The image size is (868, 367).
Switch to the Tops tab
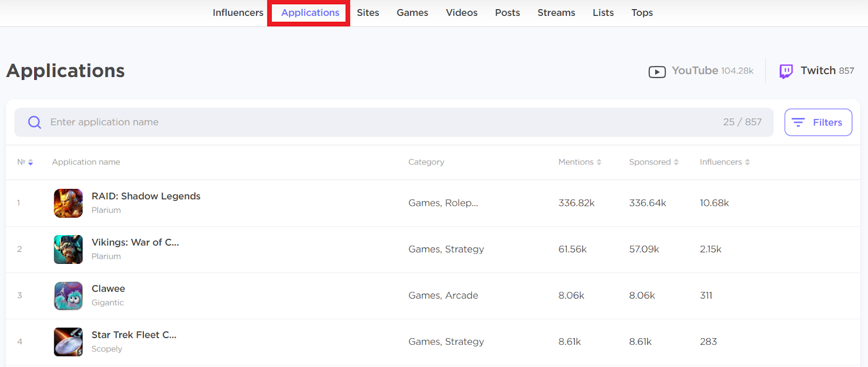click(x=642, y=12)
